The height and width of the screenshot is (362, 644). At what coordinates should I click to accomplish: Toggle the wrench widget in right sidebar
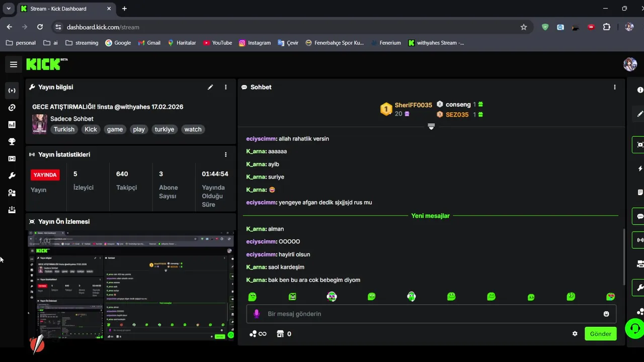pos(639,288)
